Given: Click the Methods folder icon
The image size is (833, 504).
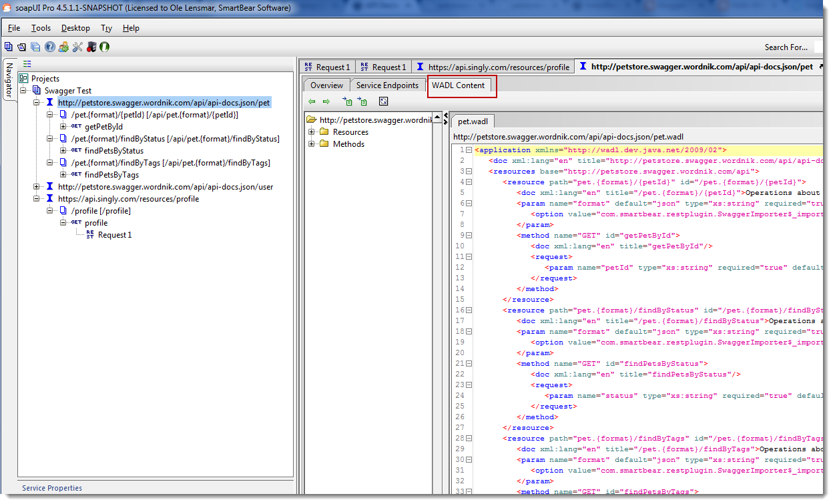Looking at the screenshot, I should [324, 144].
